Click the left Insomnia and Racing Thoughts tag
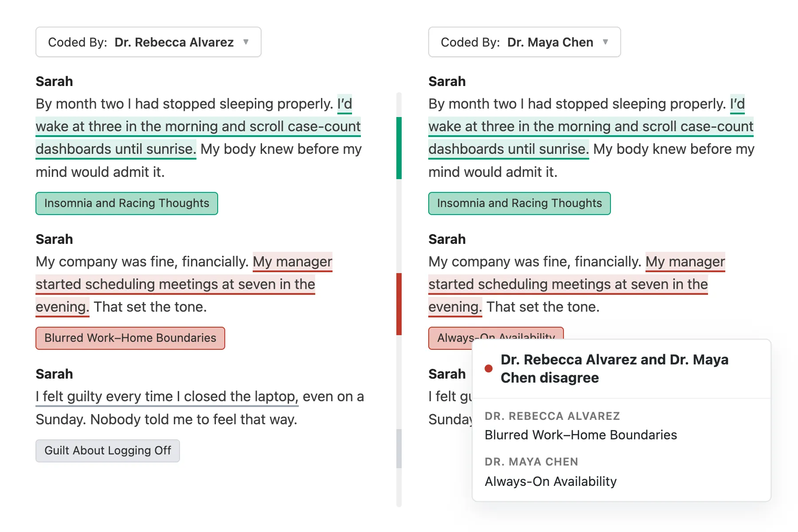The width and height of the screenshot is (798, 532). point(127,203)
